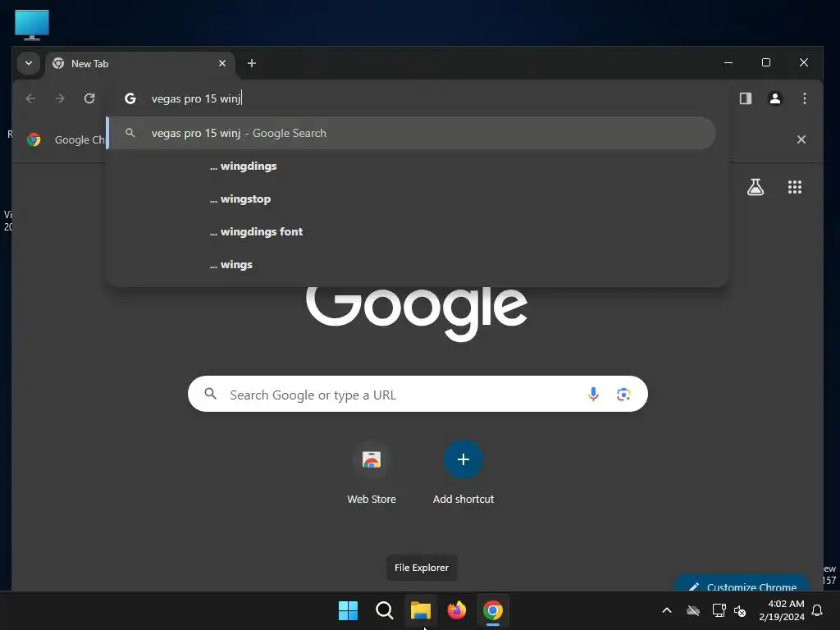Click the Chrome taskbar icon
The width and height of the screenshot is (840, 630).
click(493, 610)
